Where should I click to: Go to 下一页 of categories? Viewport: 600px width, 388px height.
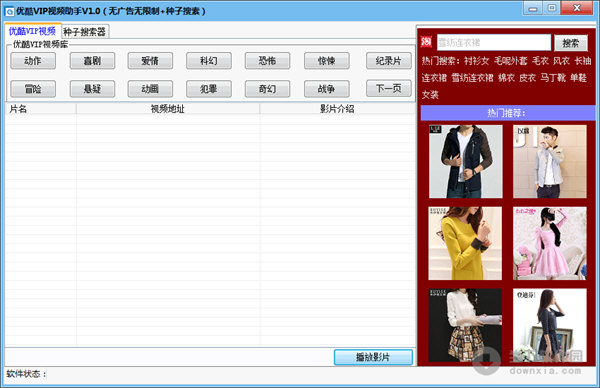tap(388, 89)
